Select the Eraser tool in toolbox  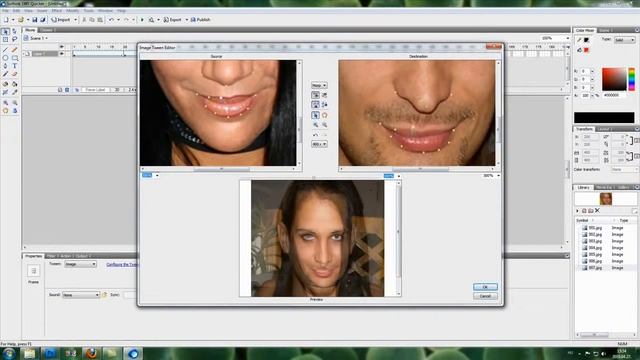15,74
